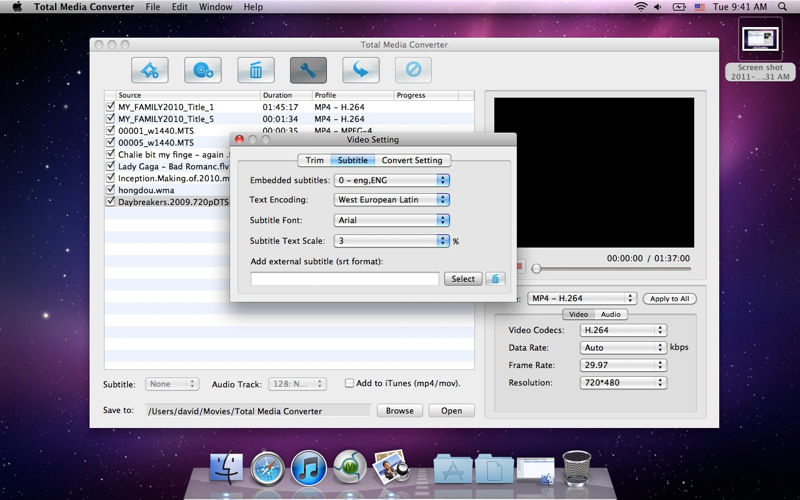The width and height of the screenshot is (800, 500).
Task: Open Resolution dropdown
Action: point(623,382)
